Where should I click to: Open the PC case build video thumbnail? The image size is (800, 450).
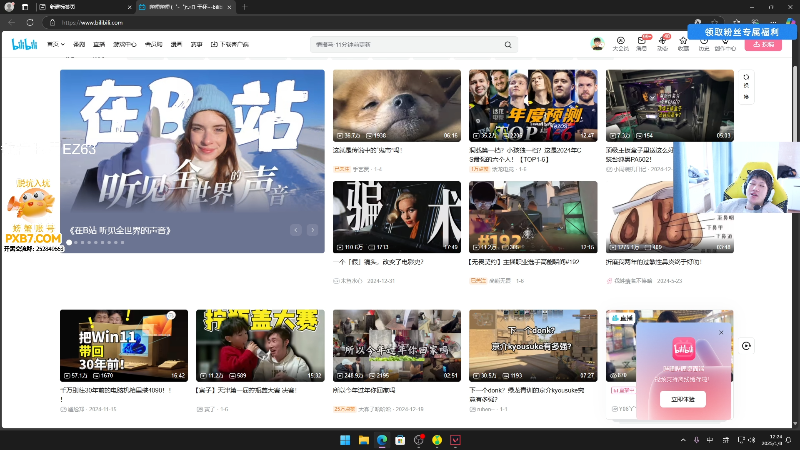pyautogui.click(x=669, y=106)
